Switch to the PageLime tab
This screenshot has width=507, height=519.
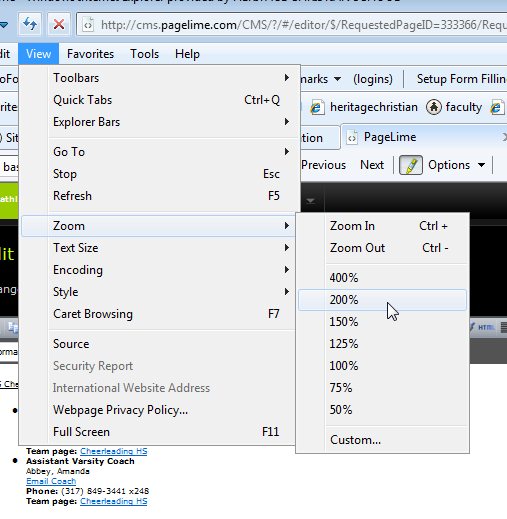pyautogui.click(x=424, y=137)
